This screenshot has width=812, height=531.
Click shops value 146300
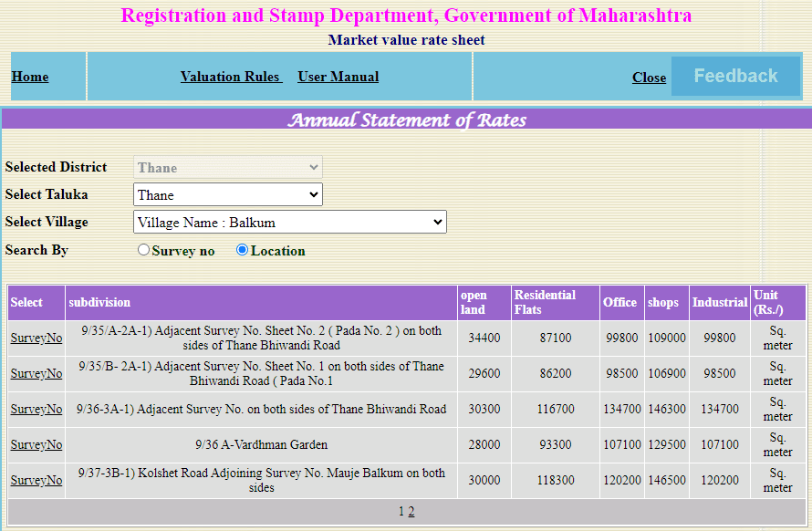pos(667,410)
